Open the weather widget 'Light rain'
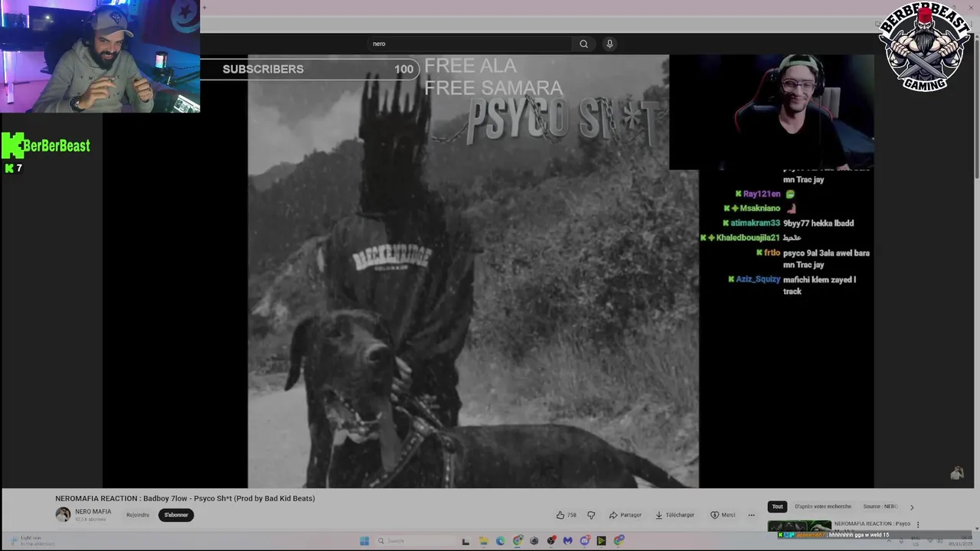Screen dimensions: 980x551 coord(31,540)
